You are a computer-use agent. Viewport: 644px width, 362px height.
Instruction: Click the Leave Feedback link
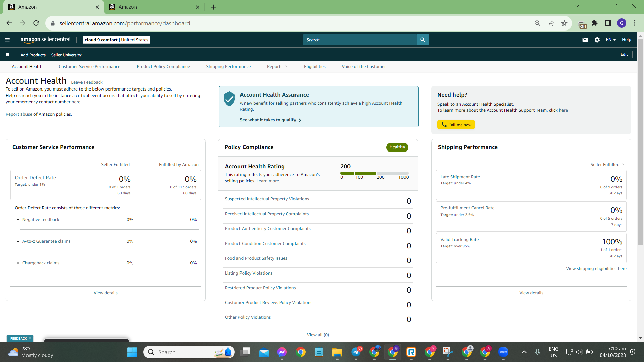(87, 82)
